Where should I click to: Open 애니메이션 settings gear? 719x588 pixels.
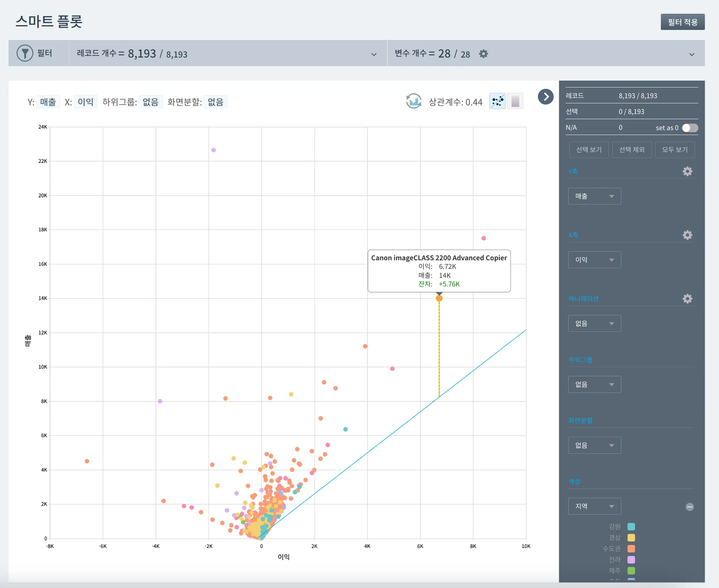687,299
